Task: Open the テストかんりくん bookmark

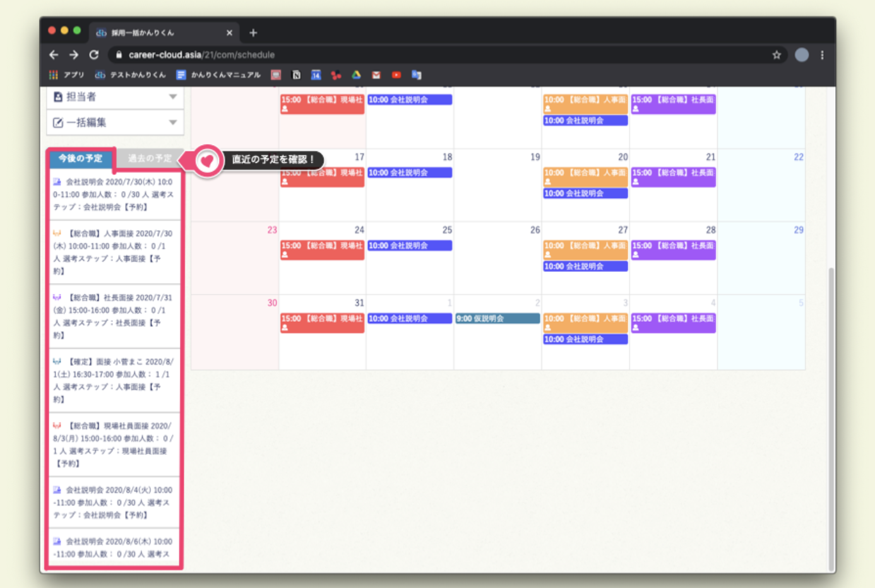Action: [130, 75]
